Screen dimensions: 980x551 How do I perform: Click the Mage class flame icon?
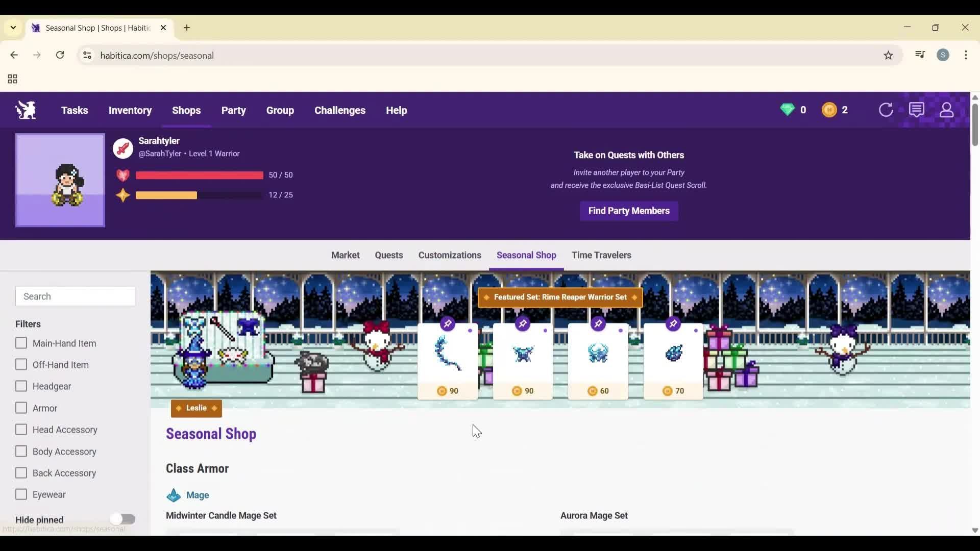tap(174, 495)
